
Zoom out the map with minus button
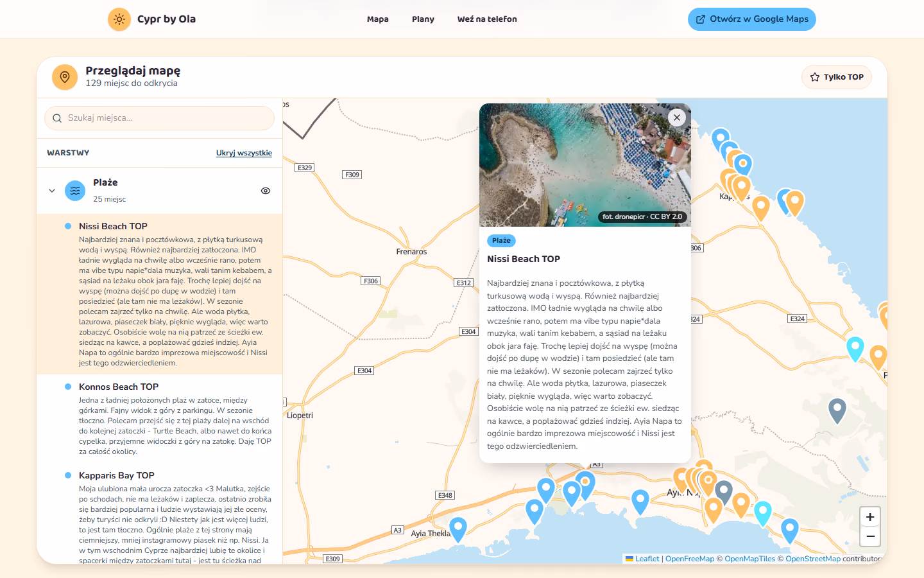(870, 536)
